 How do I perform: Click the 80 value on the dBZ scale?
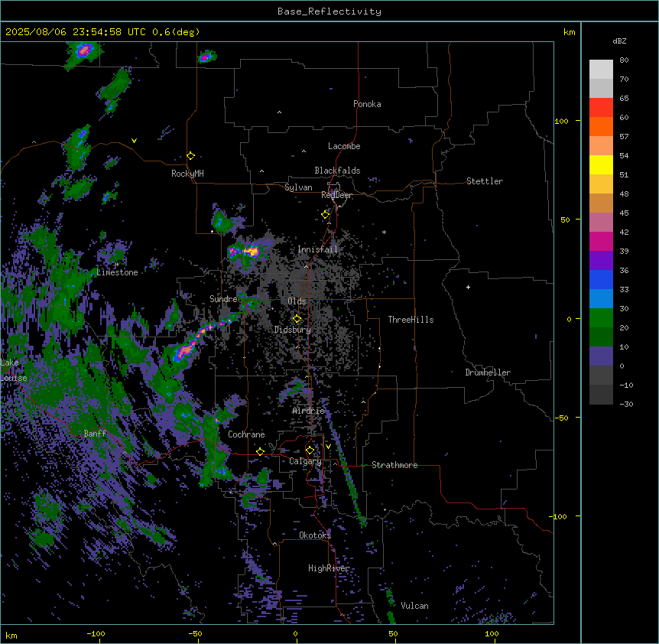pyautogui.click(x=624, y=60)
